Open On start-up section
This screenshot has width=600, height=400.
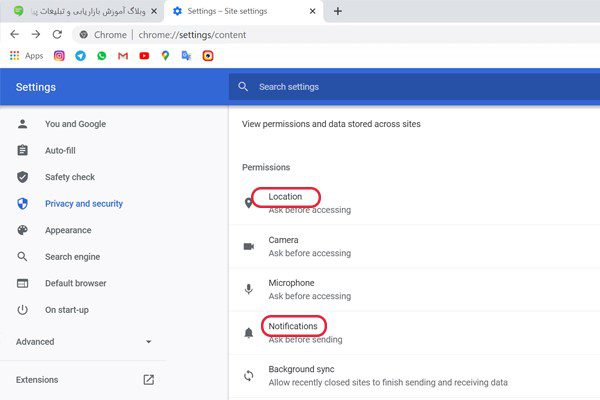pyautogui.click(x=67, y=310)
